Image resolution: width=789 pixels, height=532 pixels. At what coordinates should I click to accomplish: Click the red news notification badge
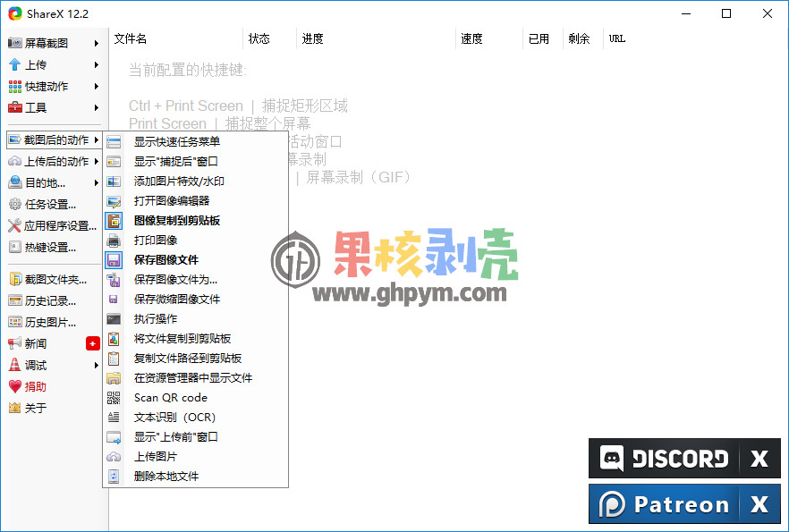point(93,343)
